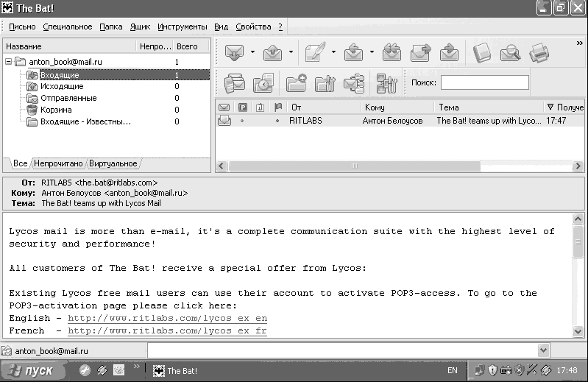Viewport: 588px width, 382px height.
Task: Open the dropdown at the status bar combo box
Action: (543, 350)
